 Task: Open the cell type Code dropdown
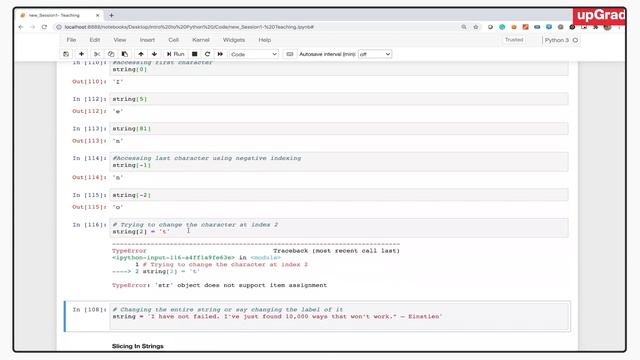[253, 54]
